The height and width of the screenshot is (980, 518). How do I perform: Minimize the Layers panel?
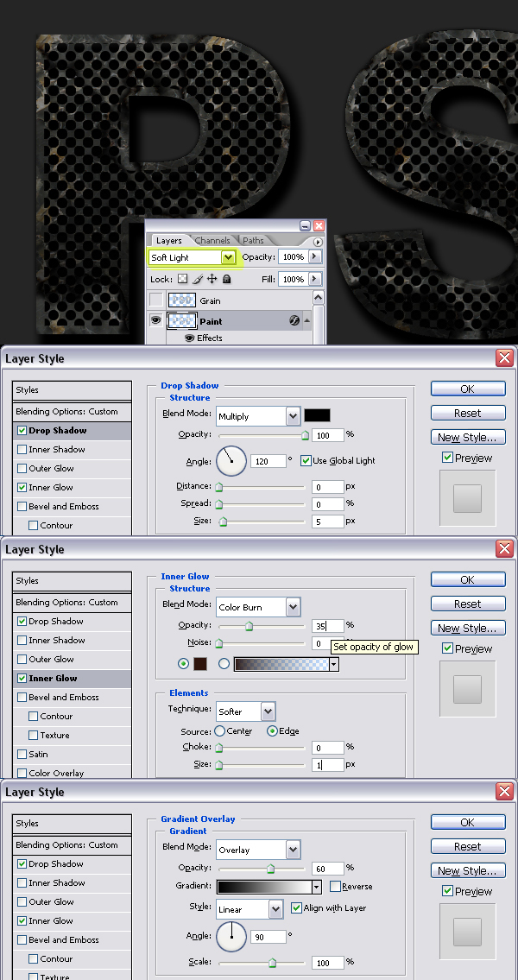pyautogui.click(x=305, y=225)
